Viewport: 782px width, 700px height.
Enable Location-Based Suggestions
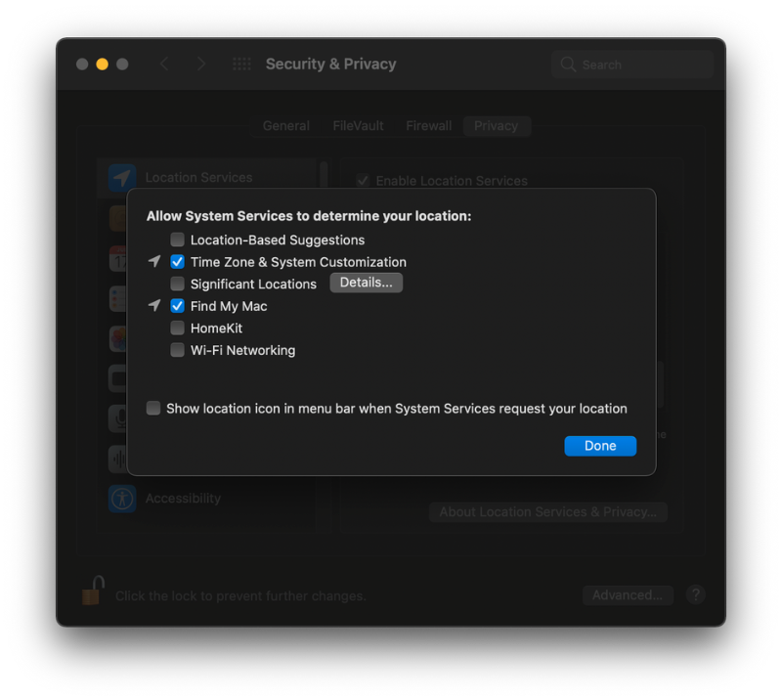pos(177,239)
